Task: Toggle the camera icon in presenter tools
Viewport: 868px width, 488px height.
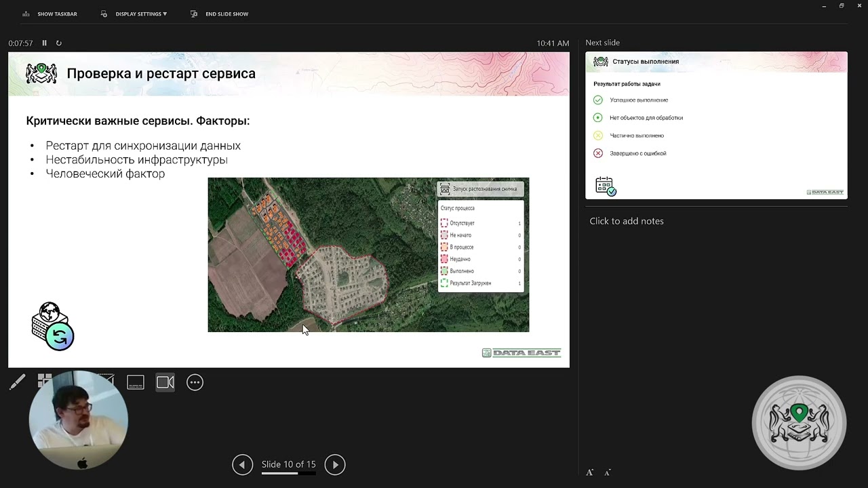Action: coord(165,382)
